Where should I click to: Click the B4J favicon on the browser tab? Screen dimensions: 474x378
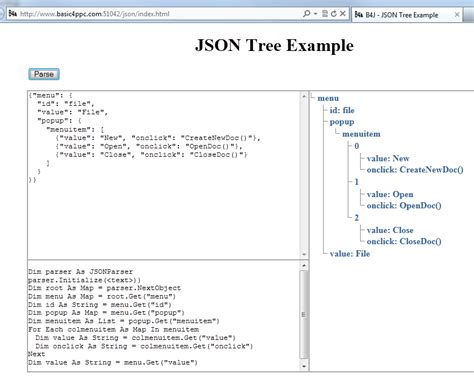point(359,15)
